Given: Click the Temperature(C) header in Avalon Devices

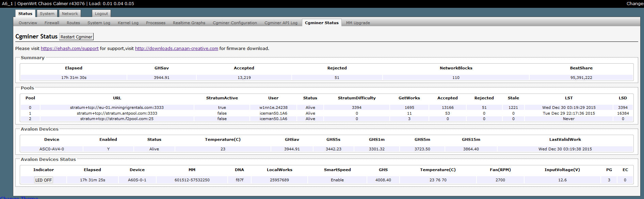Looking at the screenshot, I should click(223, 139).
